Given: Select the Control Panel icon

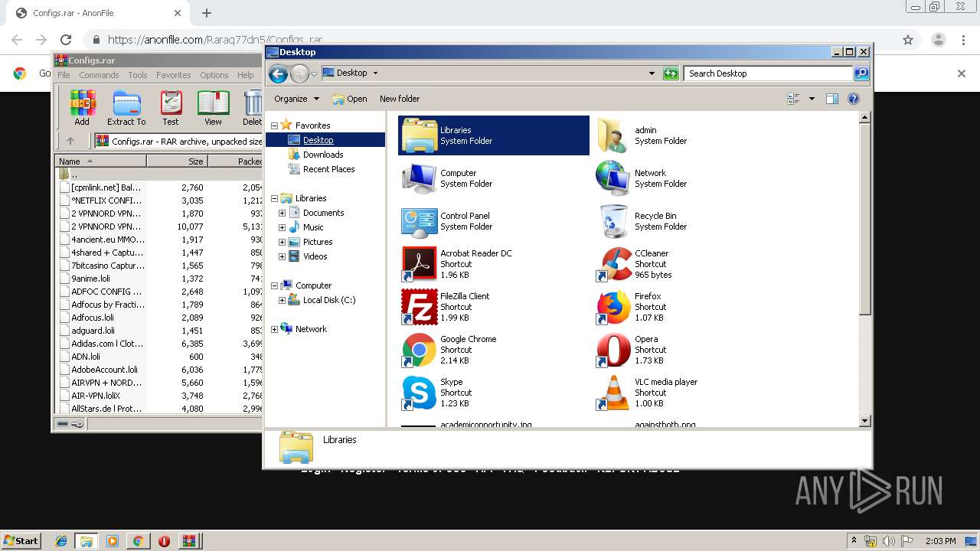Looking at the screenshot, I should point(419,221).
